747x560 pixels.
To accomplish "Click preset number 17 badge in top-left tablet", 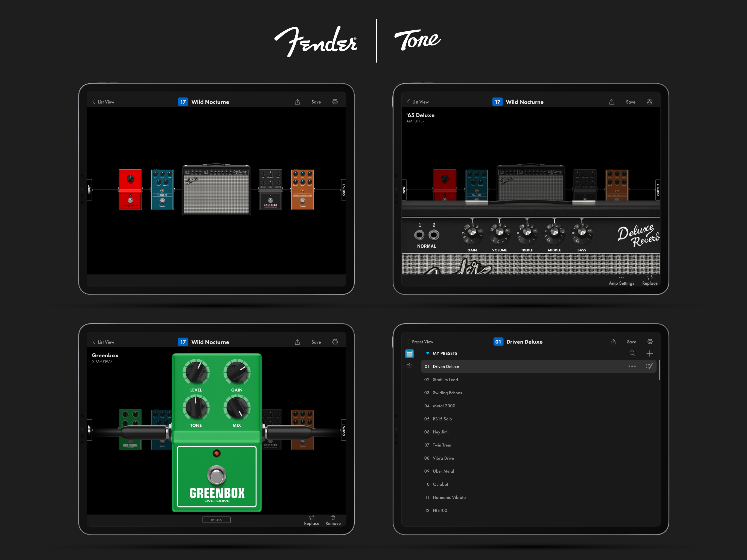I will pyautogui.click(x=183, y=102).
